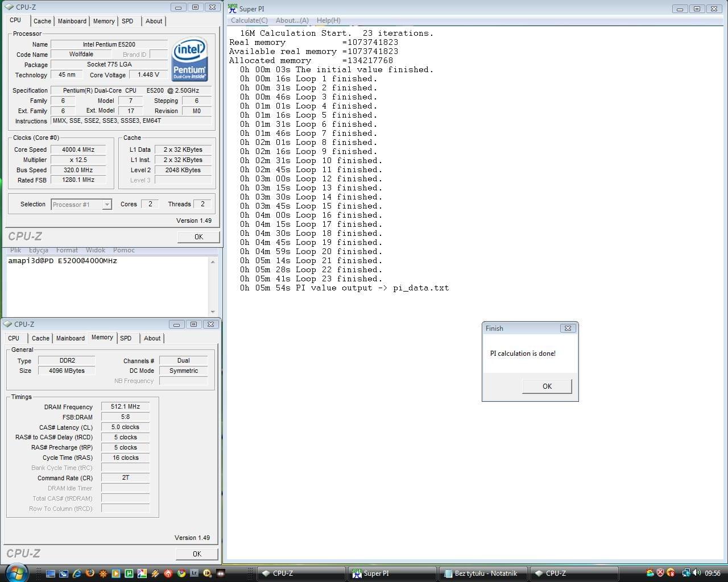Launch the Winamp lightning quick launch icon
Screen dimensions: 728x582
pos(155,573)
